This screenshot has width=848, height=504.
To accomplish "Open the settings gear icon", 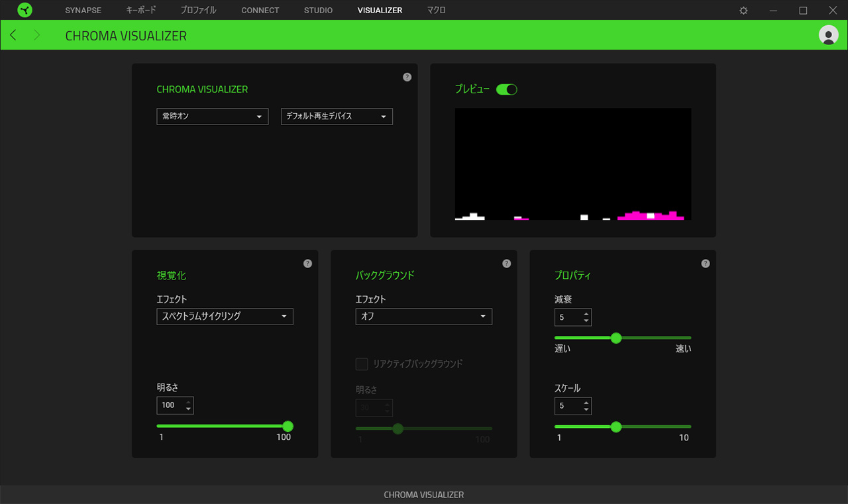I will click(743, 11).
